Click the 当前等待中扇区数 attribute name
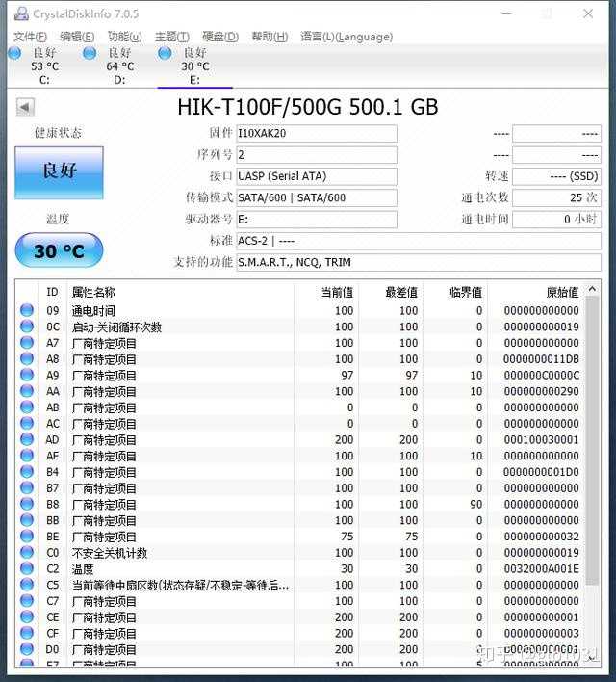The width and height of the screenshot is (616, 682). (x=180, y=585)
